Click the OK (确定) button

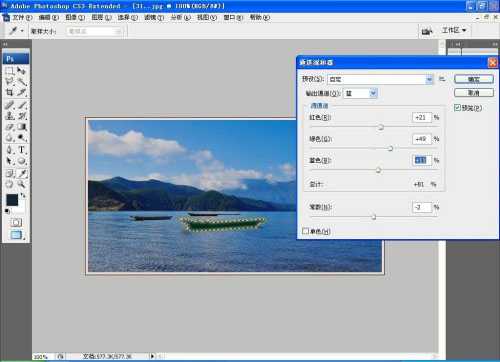pyautogui.click(x=474, y=79)
